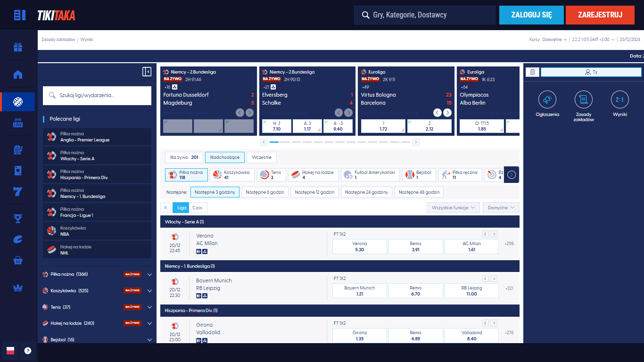Open NBA in featured leagues

(97, 231)
